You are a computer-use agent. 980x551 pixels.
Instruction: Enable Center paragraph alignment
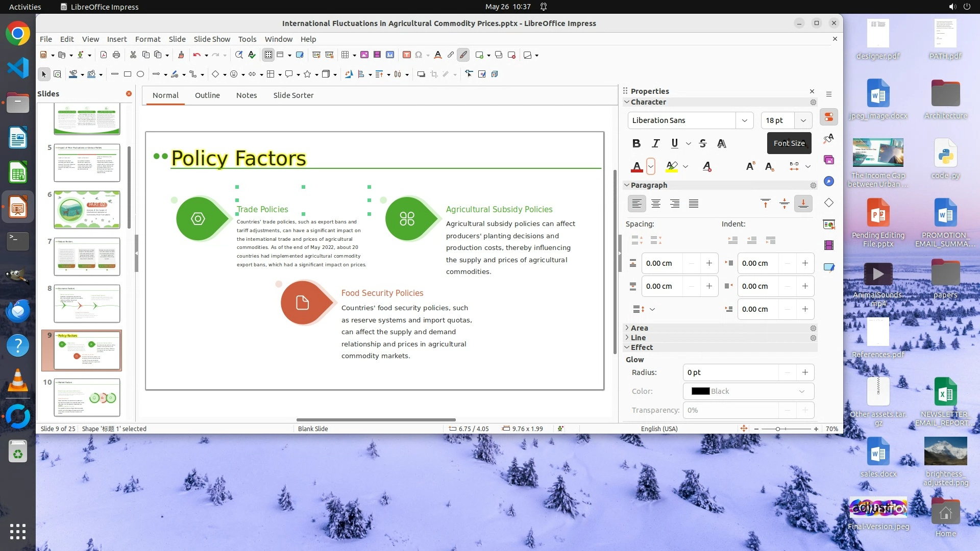coord(656,204)
